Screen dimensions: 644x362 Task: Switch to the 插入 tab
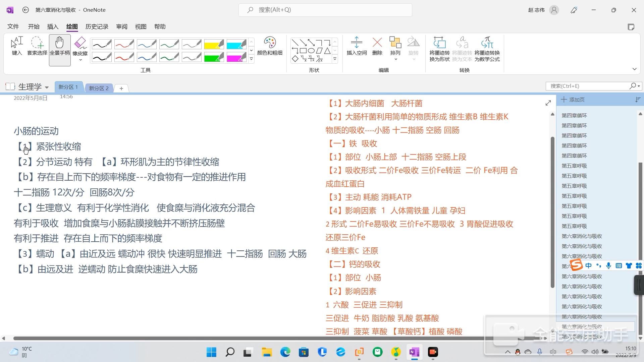pos(53,26)
